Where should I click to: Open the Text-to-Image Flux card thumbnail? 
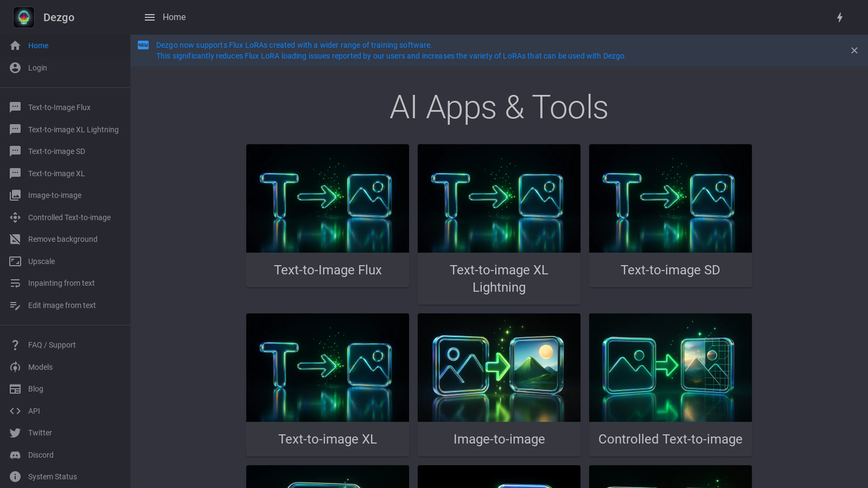(x=328, y=198)
